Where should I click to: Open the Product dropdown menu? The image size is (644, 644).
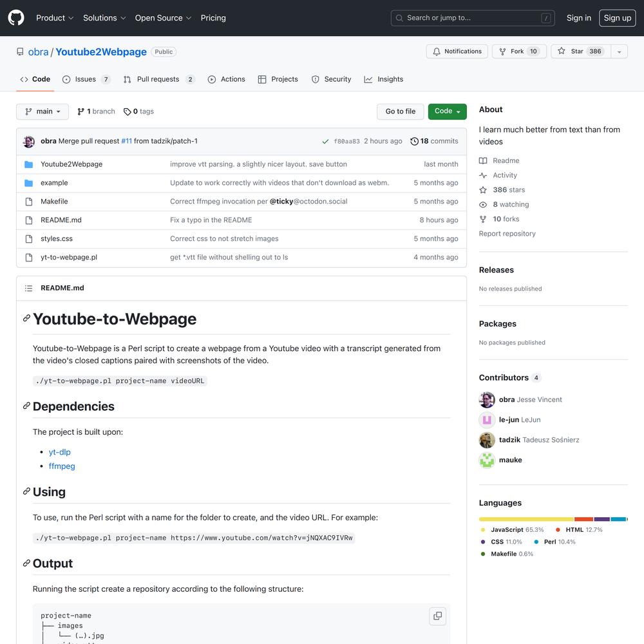click(55, 17)
